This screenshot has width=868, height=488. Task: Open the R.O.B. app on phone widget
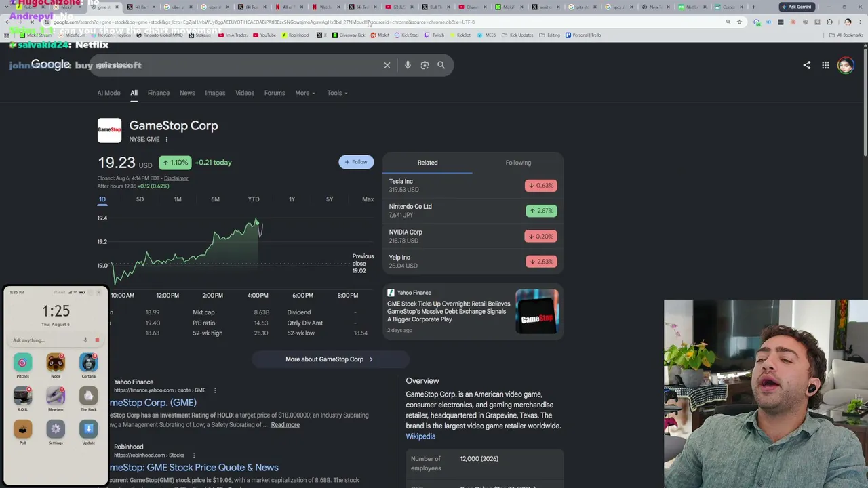(22, 396)
